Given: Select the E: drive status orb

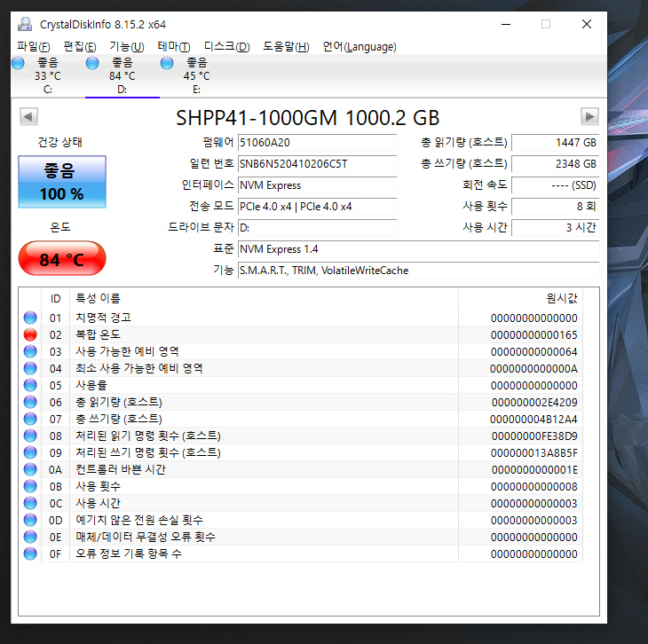Looking at the screenshot, I should pyautogui.click(x=167, y=63).
